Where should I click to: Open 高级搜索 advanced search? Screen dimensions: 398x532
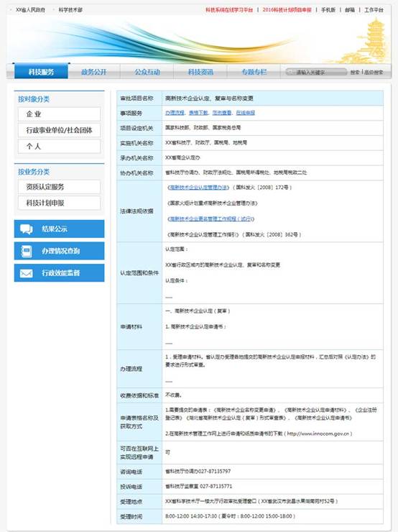coord(374,73)
